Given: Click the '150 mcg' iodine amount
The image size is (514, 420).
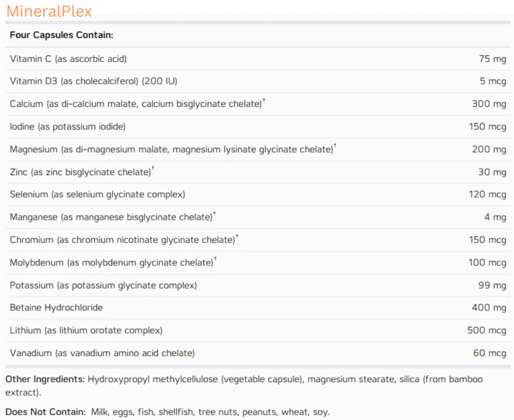Looking at the screenshot, I should point(487,126).
